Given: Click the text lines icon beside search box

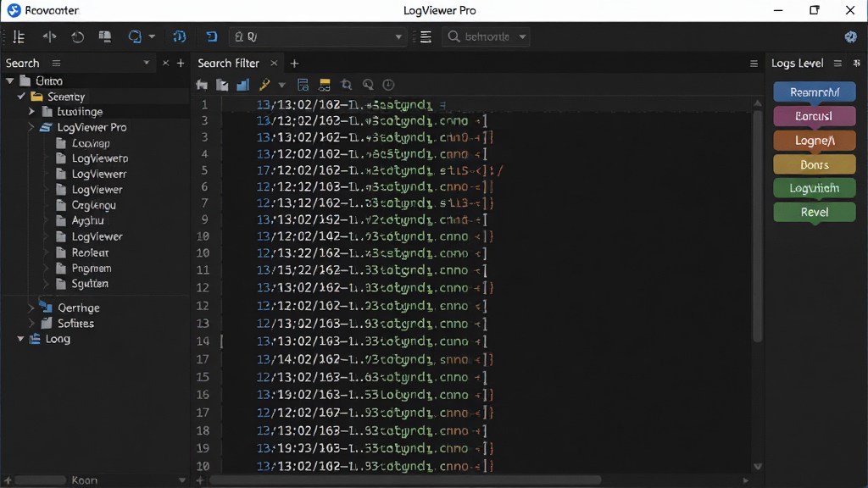Looking at the screenshot, I should click(426, 37).
